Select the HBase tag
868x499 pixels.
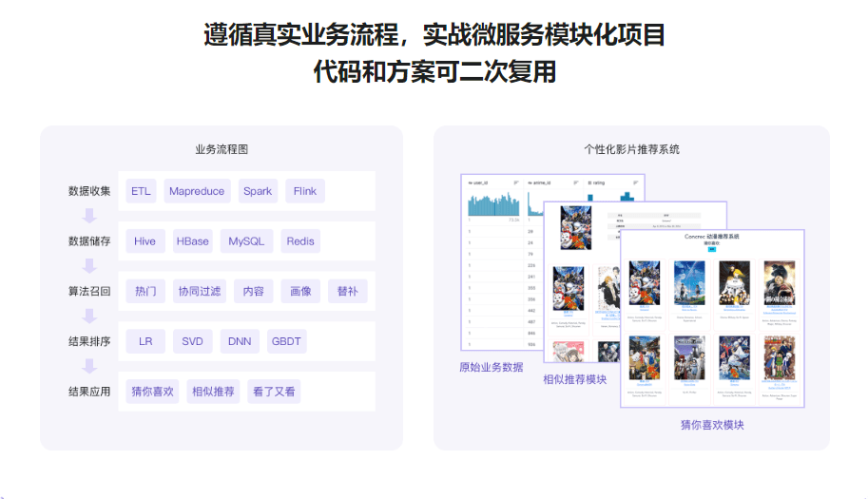click(193, 241)
